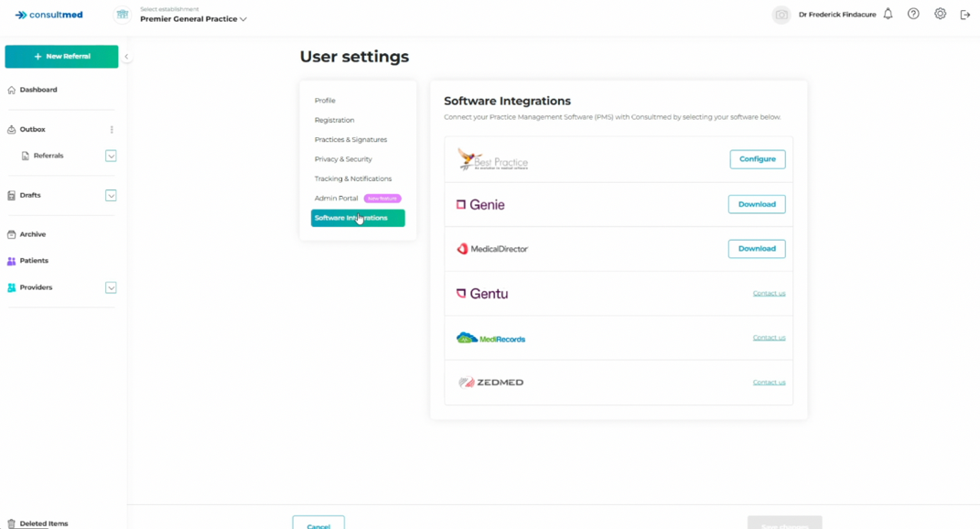Click the establishment building icon

pyautogui.click(x=122, y=15)
